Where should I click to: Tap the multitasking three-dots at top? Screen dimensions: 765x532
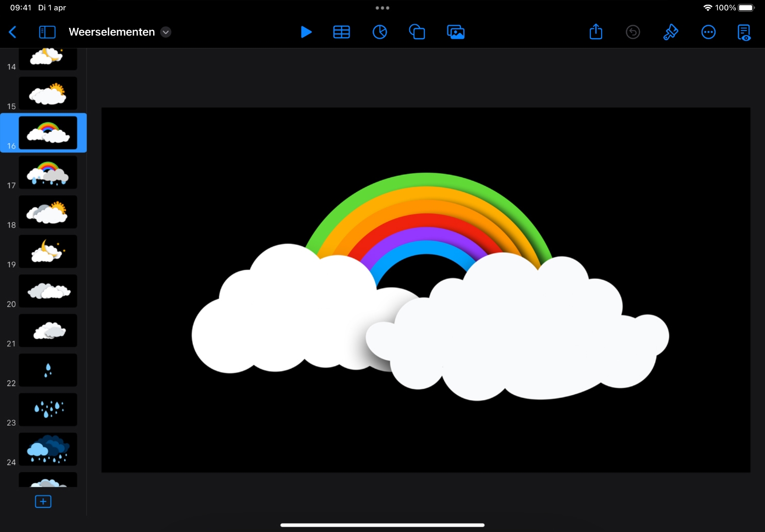(x=382, y=8)
